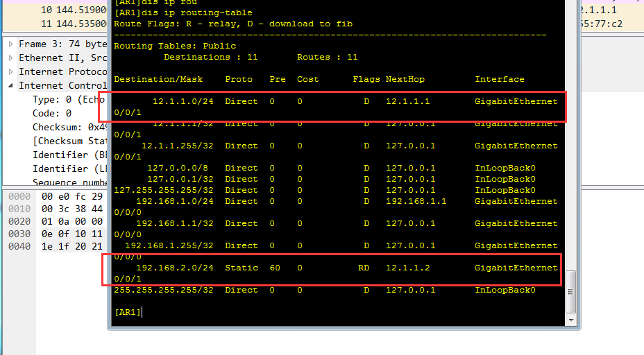Select the 'Identifier (LE' field

point(70,169)
